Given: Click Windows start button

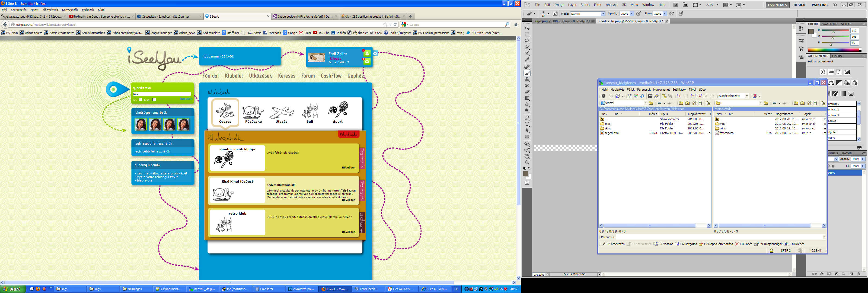Looking at the screenshot, I should coord(13,289).
